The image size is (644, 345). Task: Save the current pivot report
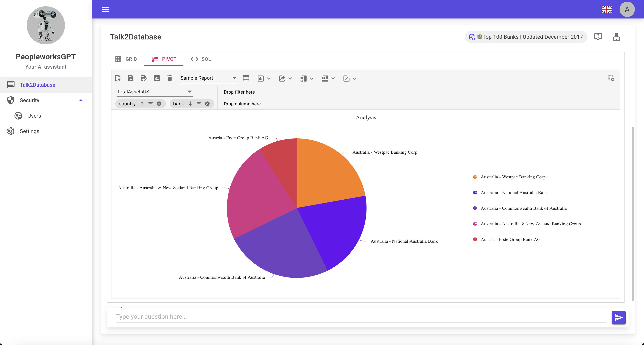[131, 78]
